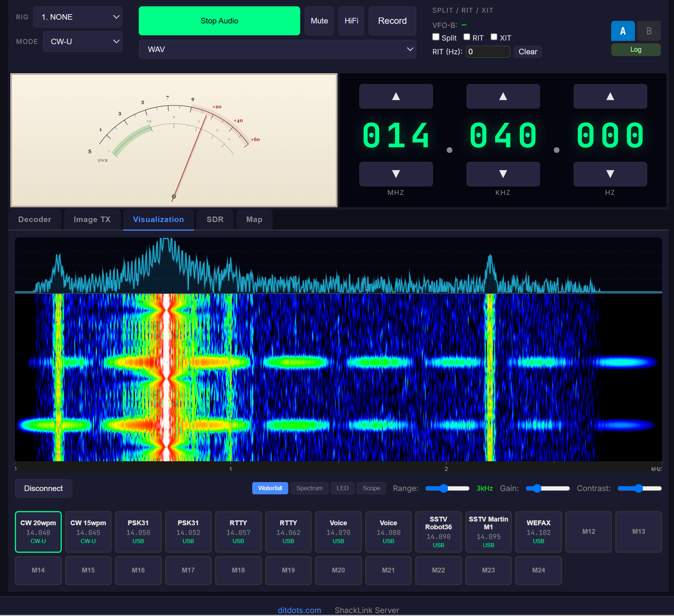Recall PSK31 14.050 memory
Image resolution: width=674 pixels, height=616 pixels.
pos(138,532)
